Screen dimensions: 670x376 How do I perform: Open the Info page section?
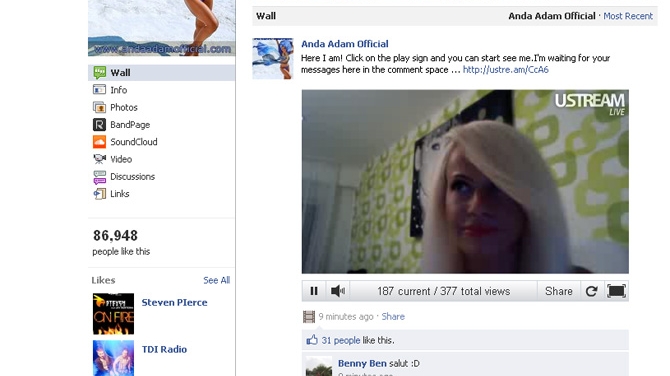click(118, 90)
